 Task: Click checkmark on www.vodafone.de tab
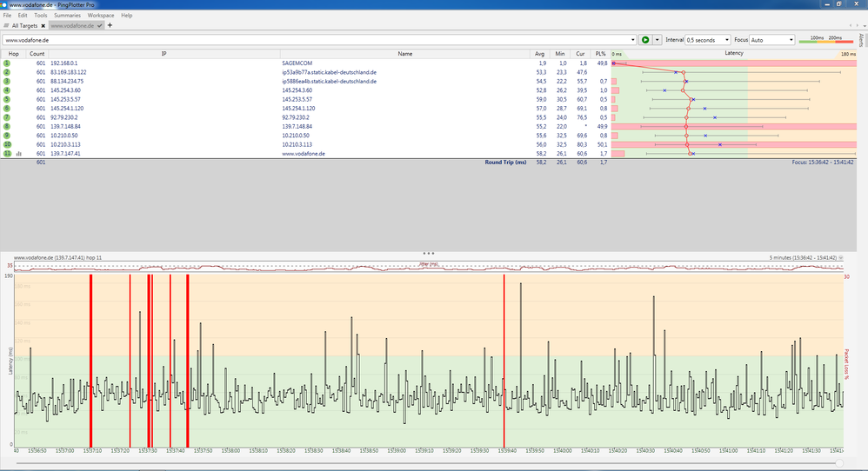pyautogui.click(x=100, y=25)
